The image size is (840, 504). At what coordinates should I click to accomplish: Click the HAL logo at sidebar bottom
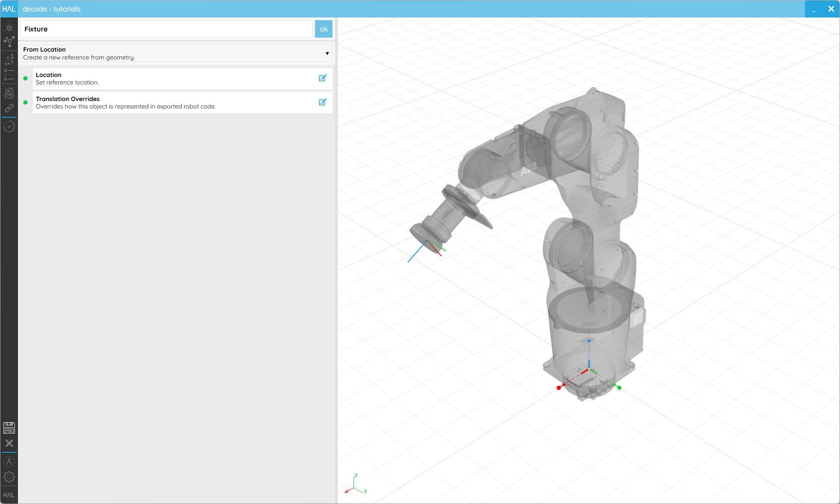click(x=9, y=495)
